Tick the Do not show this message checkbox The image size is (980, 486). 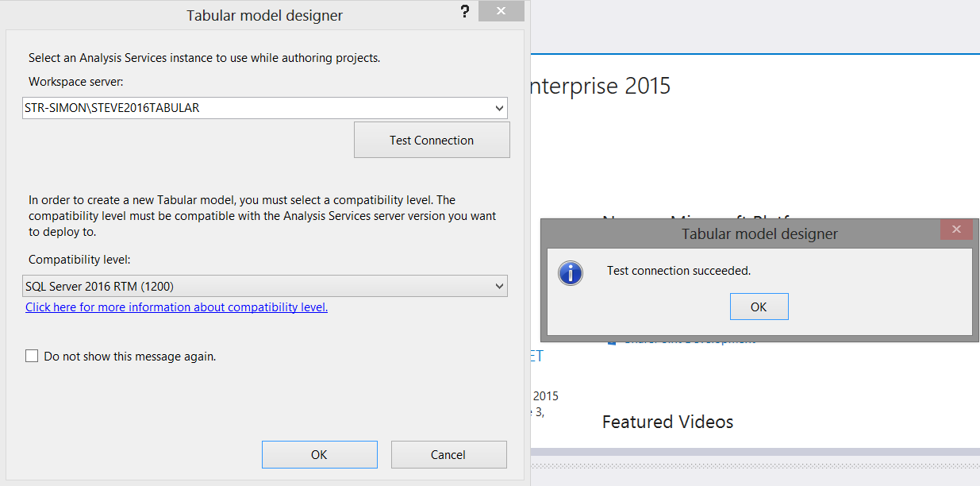(32, 357)
